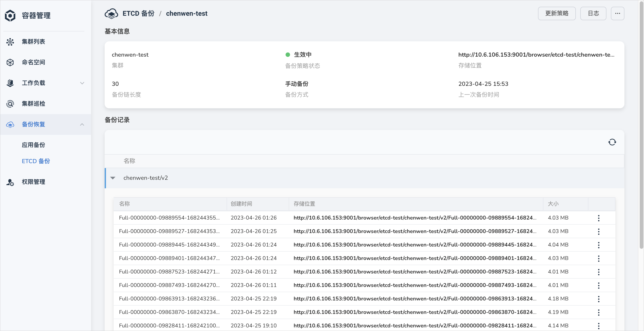Open the more-options ellipsis button in header
644x331 pixels.
(617, 13)
